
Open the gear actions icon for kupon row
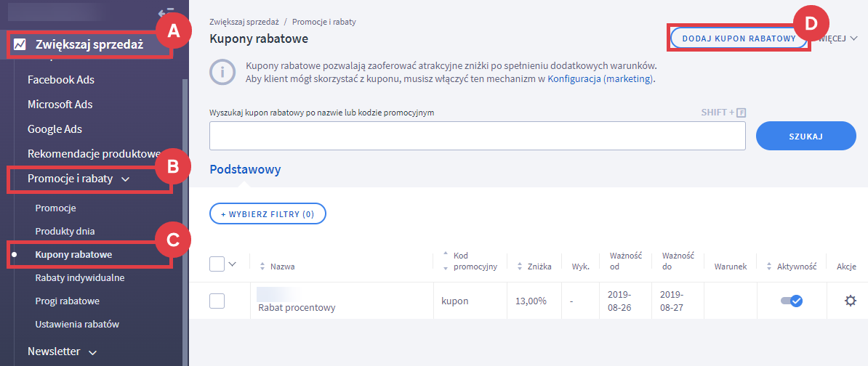pyautogui.click(x=850, y=301)
